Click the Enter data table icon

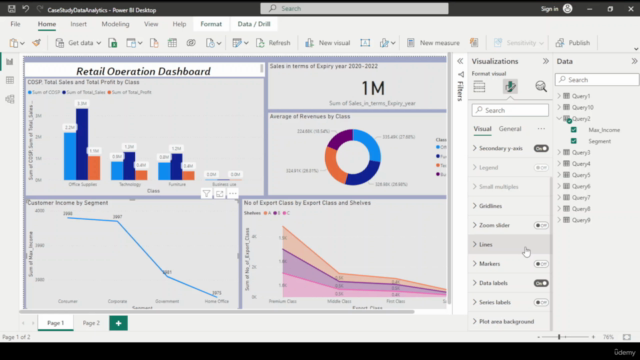pos(172,43)
